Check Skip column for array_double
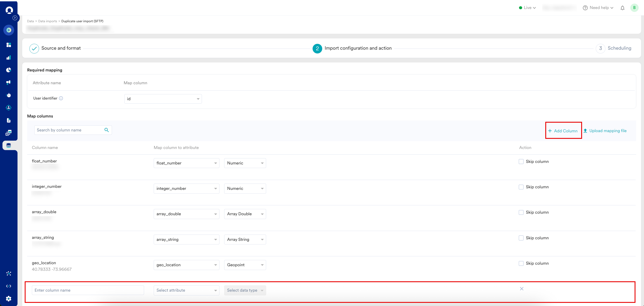The width and height of the screenshot is (644, 306). 521,212
